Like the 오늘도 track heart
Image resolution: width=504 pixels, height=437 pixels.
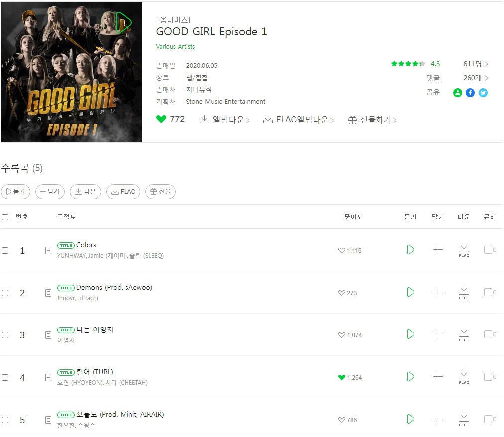[341, 420]
